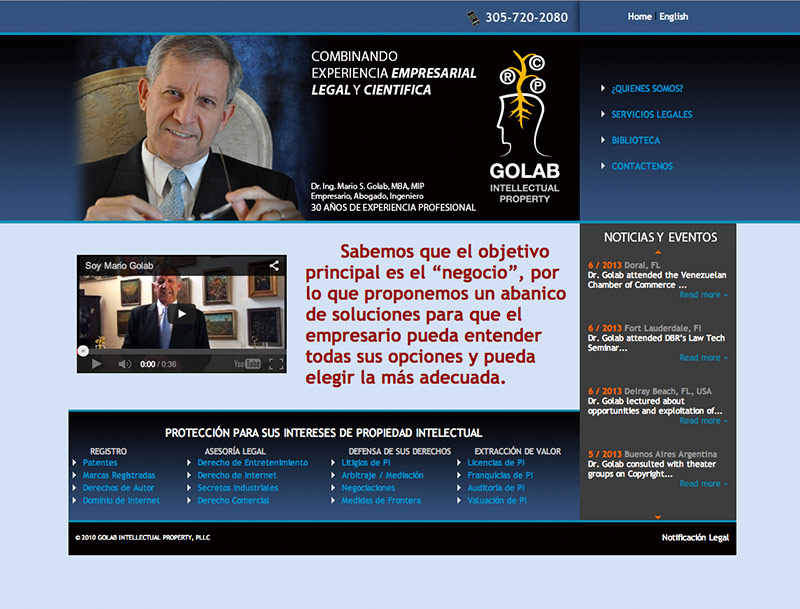
Task: Open the ¿Quienes Somos? menu item
Action: (647, 89)
